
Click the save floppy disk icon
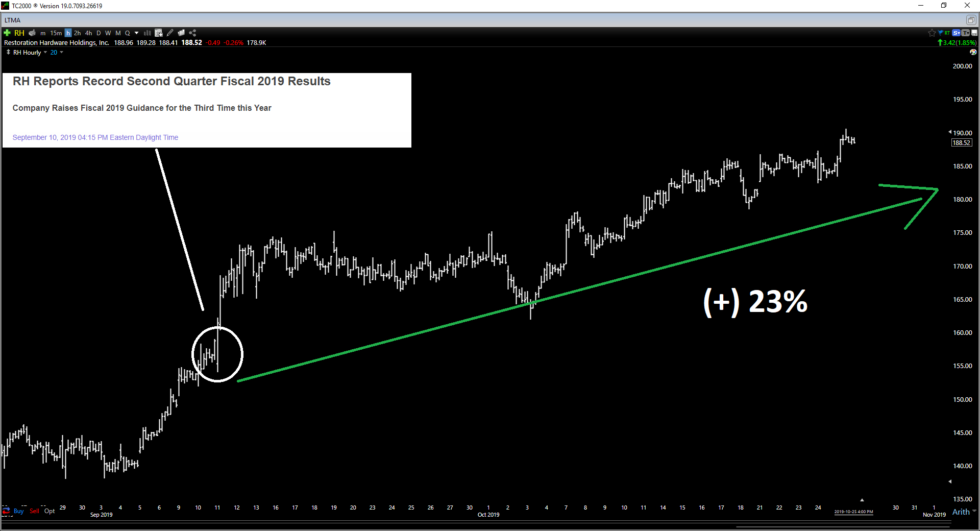tap(974, 33)
